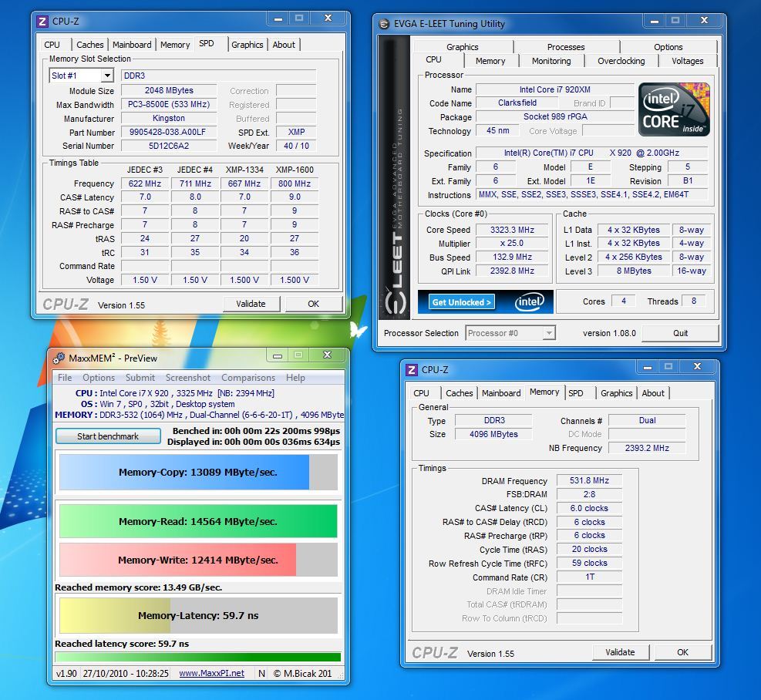
Task: Click the CPU-Z icon in Memory window title
Action: point(412,370)
